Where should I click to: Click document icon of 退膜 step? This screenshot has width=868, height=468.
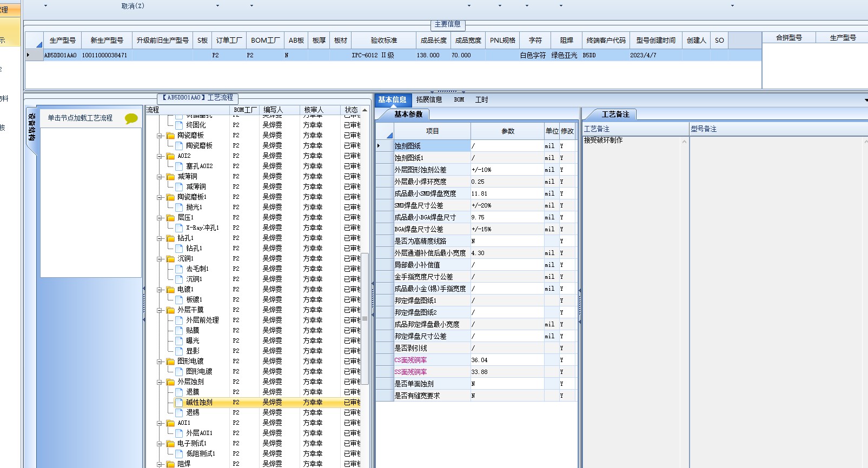click(x=180, y=392)
